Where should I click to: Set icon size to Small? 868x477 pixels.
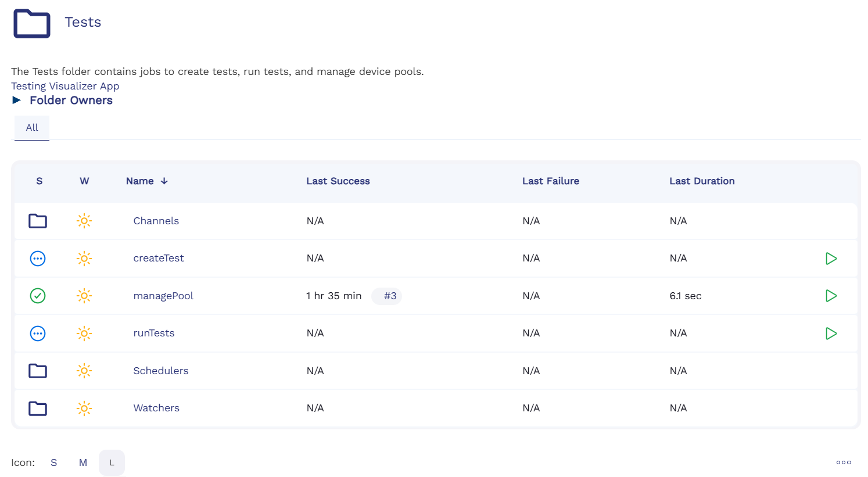click(x=54, y=463)
